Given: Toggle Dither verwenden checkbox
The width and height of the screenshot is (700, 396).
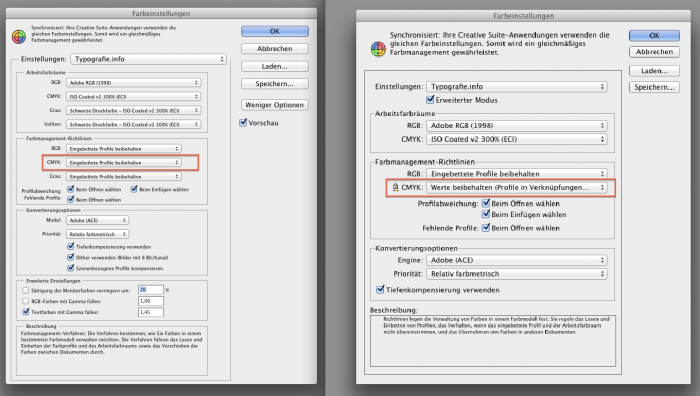Looking at the screenshot, I should click(71, 257).
